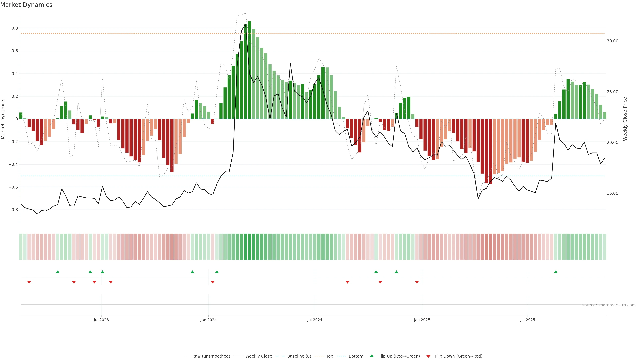The height and width of the screenshot is (362, 644).
Task: Click the Flip Up green triangle legend icon
Action: pyautogui.click(x=372, y=356)
